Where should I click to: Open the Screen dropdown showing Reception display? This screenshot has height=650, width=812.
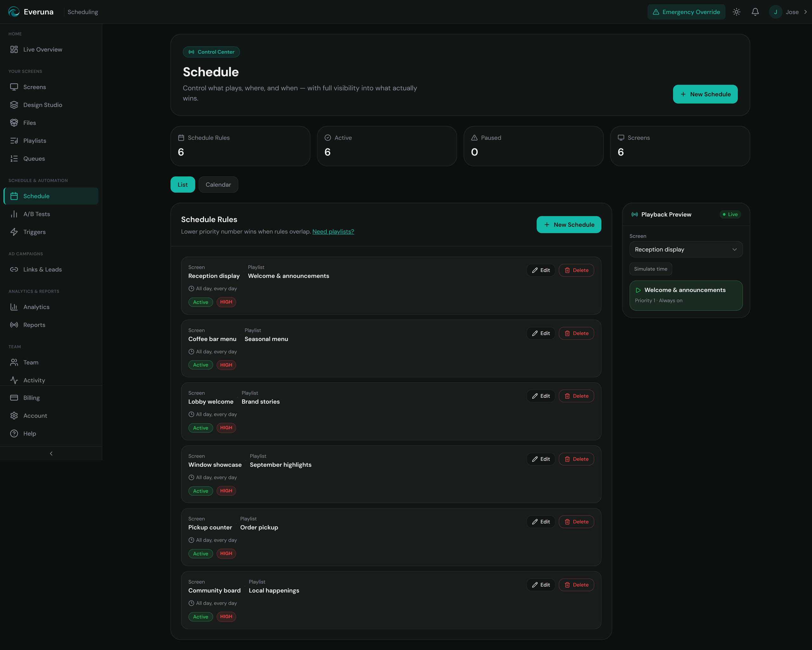point(686,249)
